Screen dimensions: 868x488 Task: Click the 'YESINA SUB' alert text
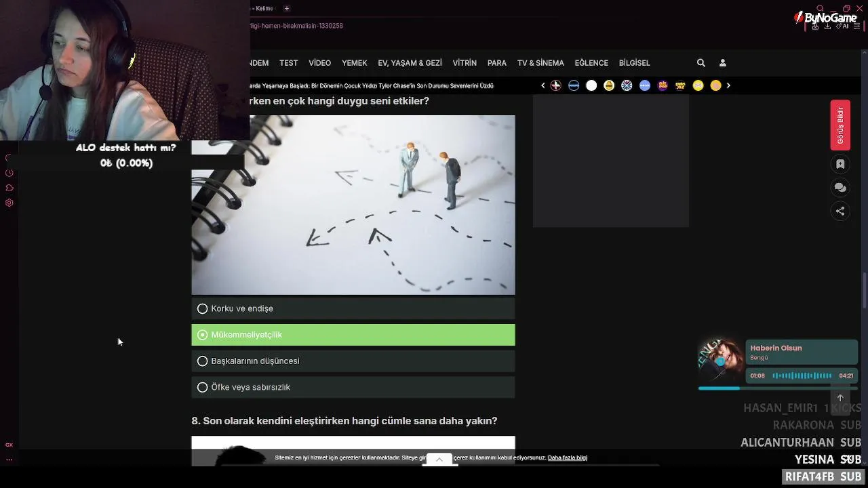point(828,460)
